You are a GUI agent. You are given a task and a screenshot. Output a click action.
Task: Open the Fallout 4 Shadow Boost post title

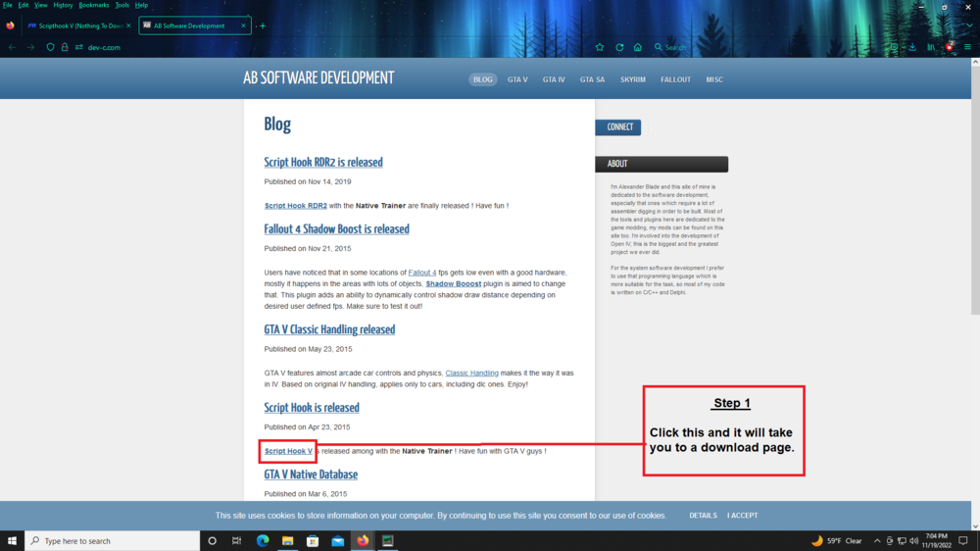tap(336, 228)
